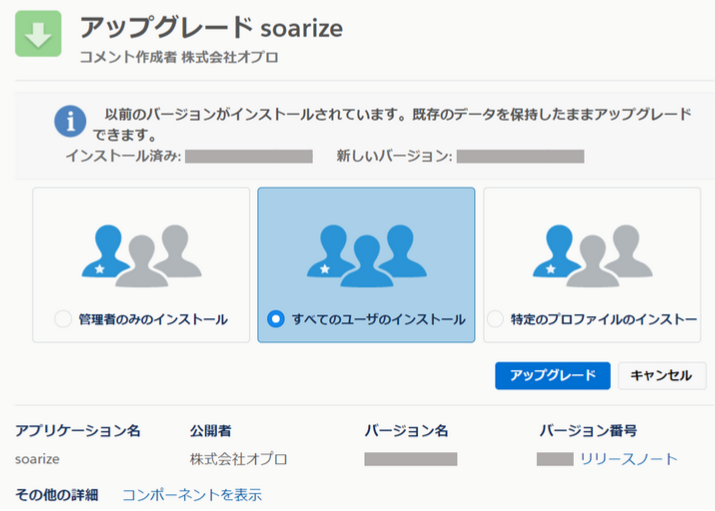Screen dimensions: 715x511
Task: Click publisher name 株式会社オプロ under 公開者
Action: 238,459
